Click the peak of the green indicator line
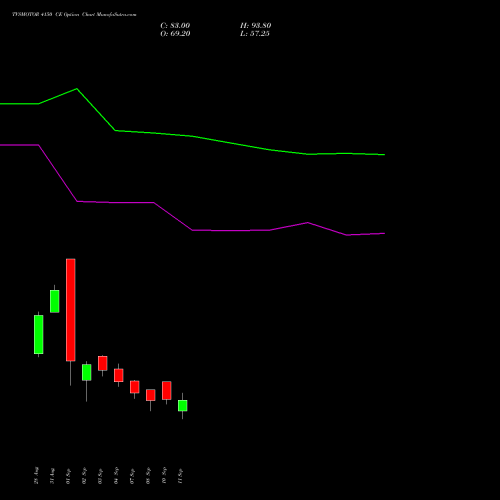The image size is (500, 500). pyautogui.click(x=77, y=89)
